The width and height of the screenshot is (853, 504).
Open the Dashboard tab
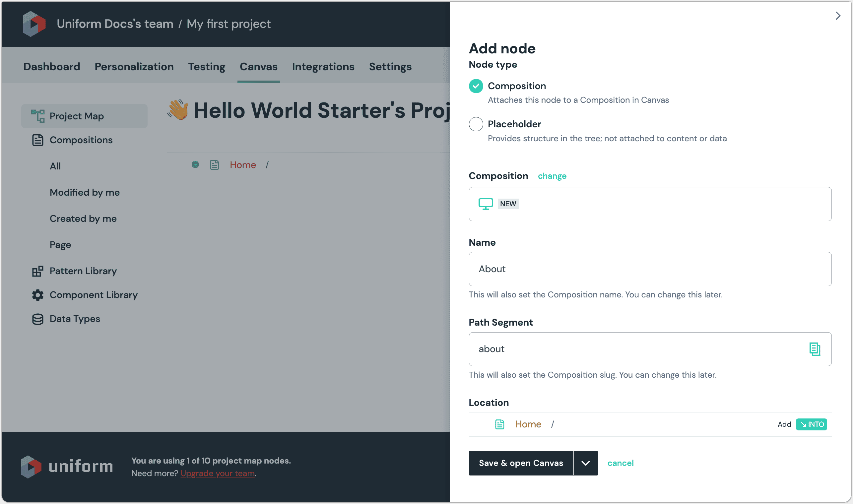(52, 67)
